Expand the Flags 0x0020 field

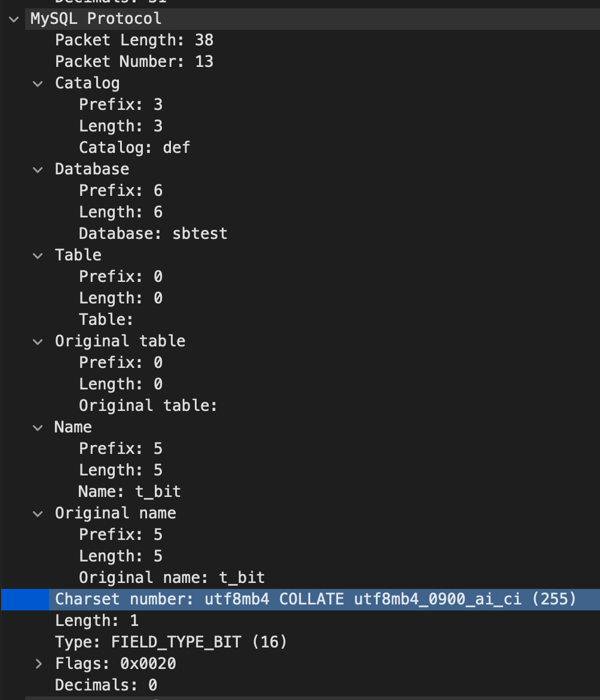pyautogui.click(x=38, y=664)
